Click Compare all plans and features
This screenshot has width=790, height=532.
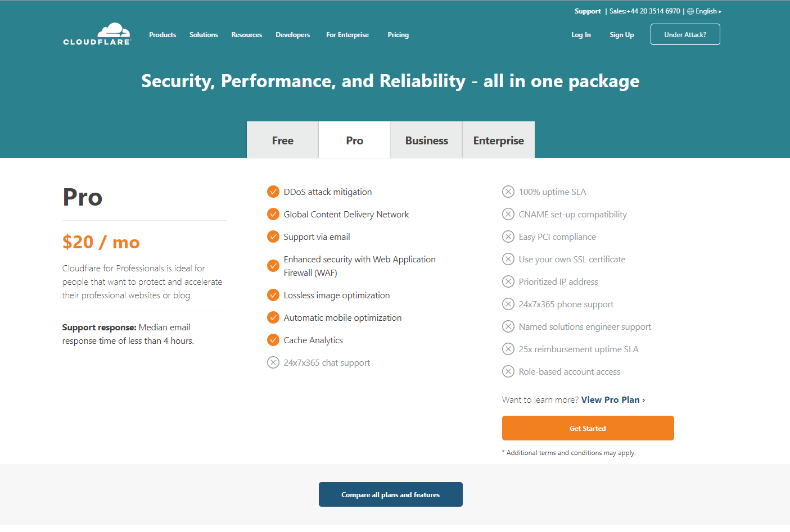pyautogui.click(x=391, y=494)
